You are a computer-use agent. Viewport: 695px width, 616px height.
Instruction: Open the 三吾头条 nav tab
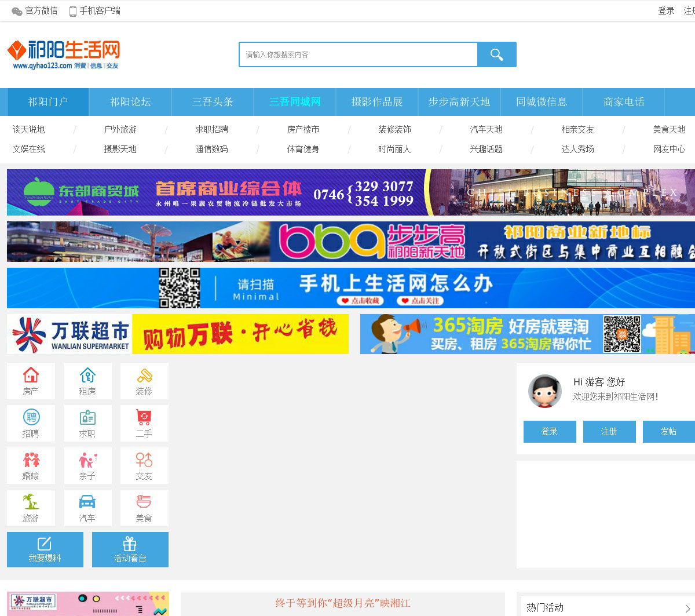click(213, 102)
